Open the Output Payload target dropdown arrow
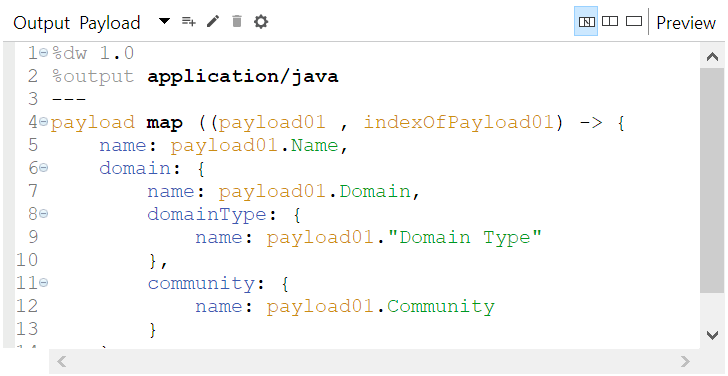 click(164, 21)
